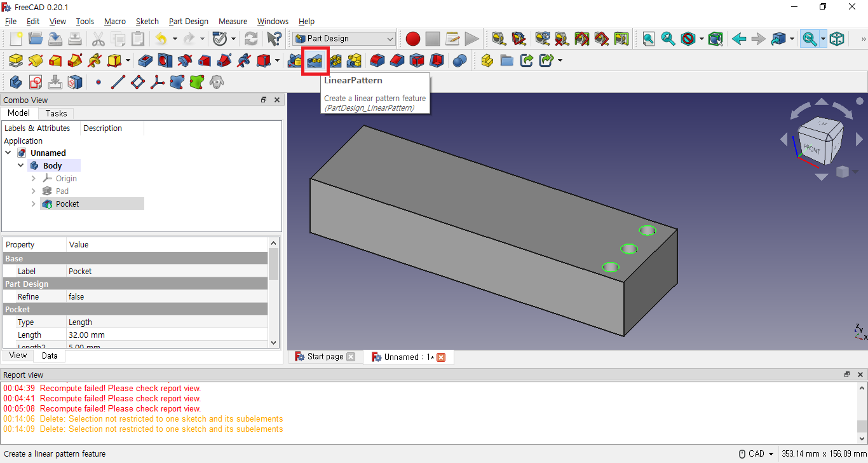Select the Pocket tool in toolbar

146,61
